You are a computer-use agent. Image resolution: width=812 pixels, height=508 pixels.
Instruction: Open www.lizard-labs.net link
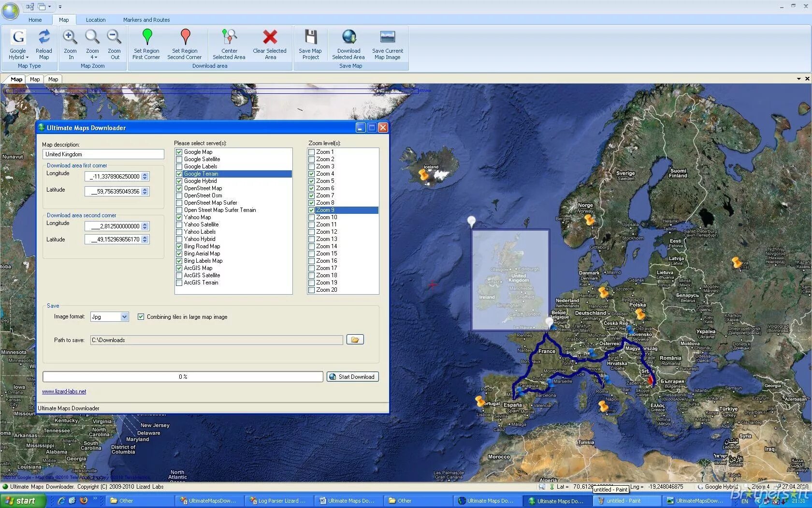tap(64, 391)
